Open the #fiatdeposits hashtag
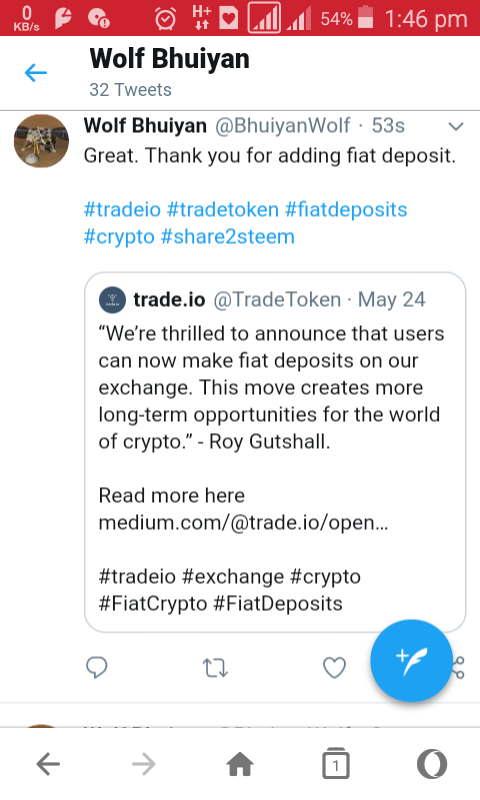Screen dimensions: 480x800 346,210
